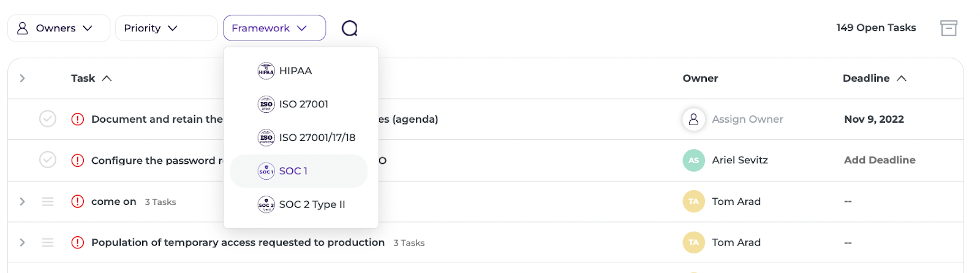Screen dimensions: 980x273
Task: Mark the 'Document and retain' task complete
Action: (48, 119)
